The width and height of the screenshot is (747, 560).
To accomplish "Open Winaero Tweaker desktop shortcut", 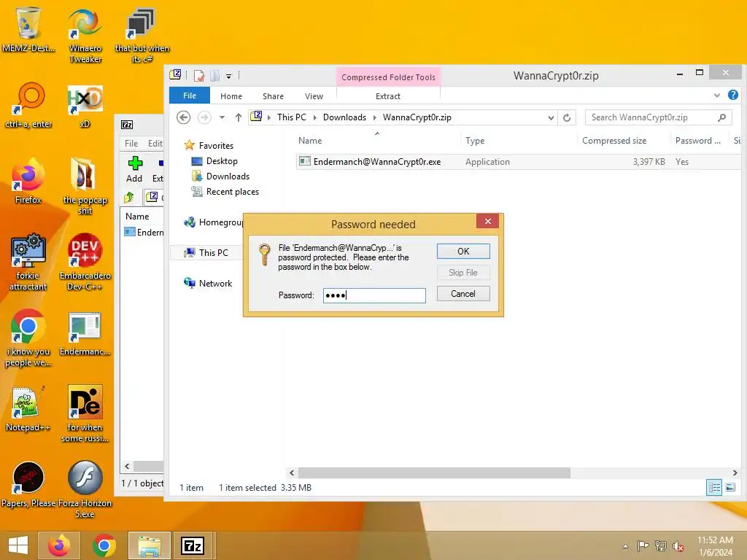I will pyautogui.click(x=85, y=35).
